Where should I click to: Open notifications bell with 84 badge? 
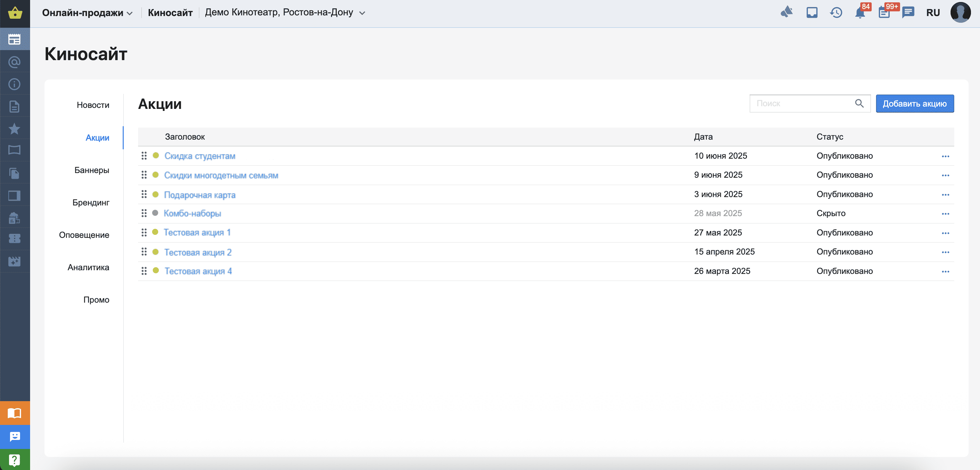tap(861, 13)
